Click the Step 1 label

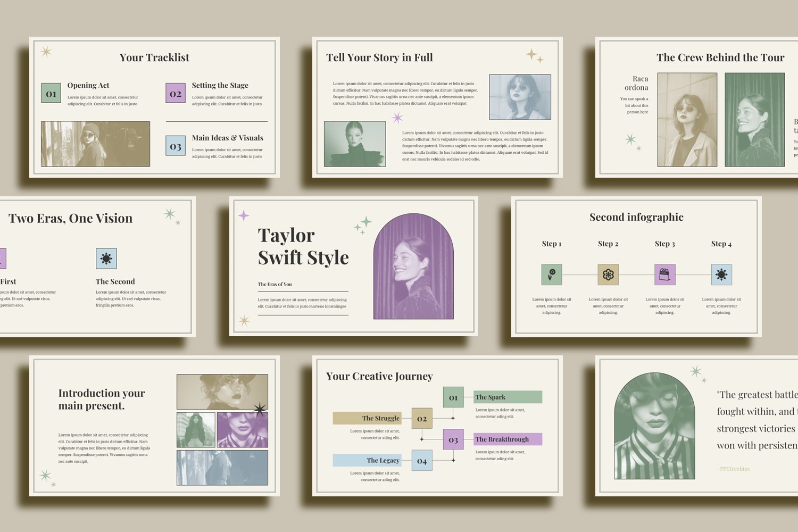[x=552, y=244]
